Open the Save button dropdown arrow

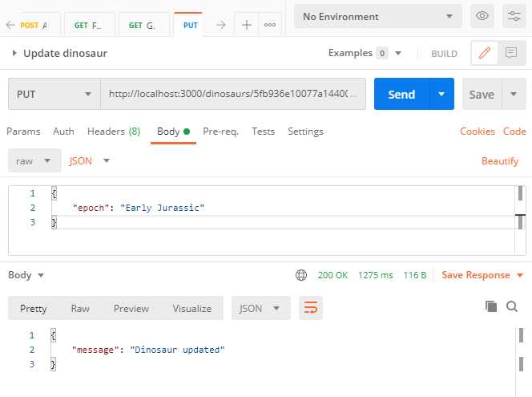(x=514, y=94)
